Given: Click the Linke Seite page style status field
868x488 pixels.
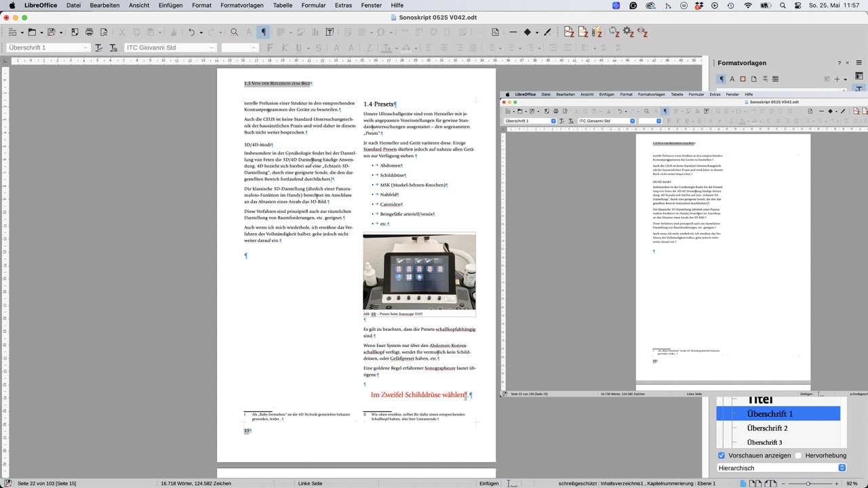Looking at the screenshot, I should pyautogui.click(x=311, y=483).
